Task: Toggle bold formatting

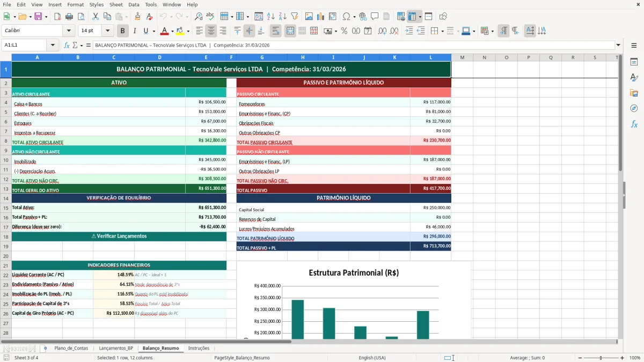Action: [x=122, y=31]
